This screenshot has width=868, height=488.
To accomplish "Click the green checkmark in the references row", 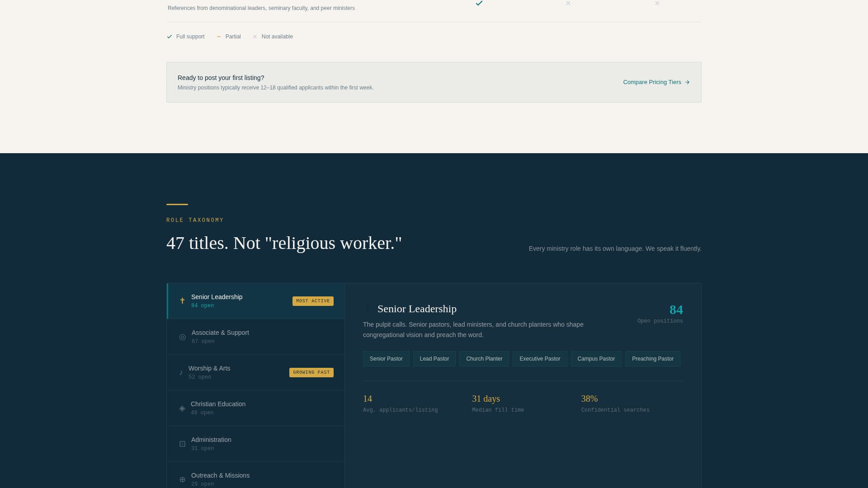I will pyautogui.click(x=479, y=3).
